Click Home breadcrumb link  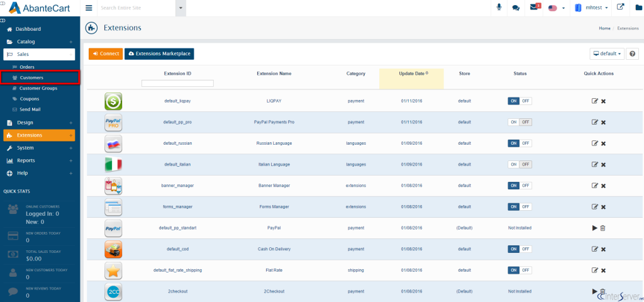coord(604,28)
